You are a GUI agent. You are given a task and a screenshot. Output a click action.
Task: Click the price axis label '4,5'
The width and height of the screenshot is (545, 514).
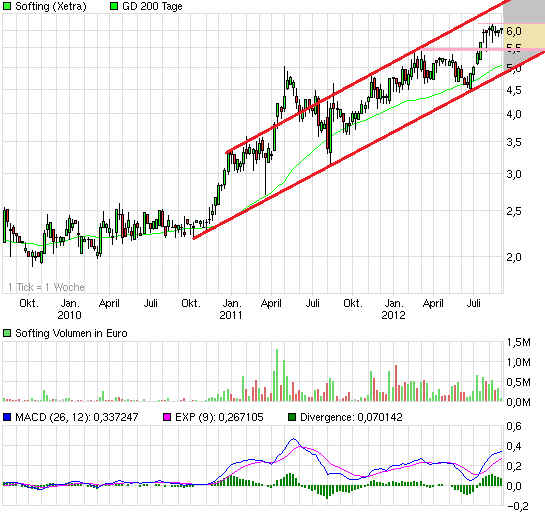pyautogui.click(x=514, y=90)
